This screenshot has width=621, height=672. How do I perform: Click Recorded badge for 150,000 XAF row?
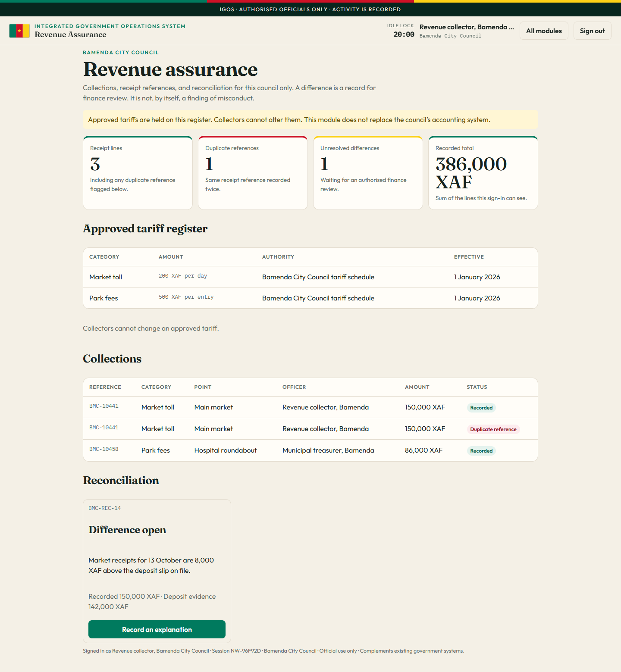(x=481, y=408)
